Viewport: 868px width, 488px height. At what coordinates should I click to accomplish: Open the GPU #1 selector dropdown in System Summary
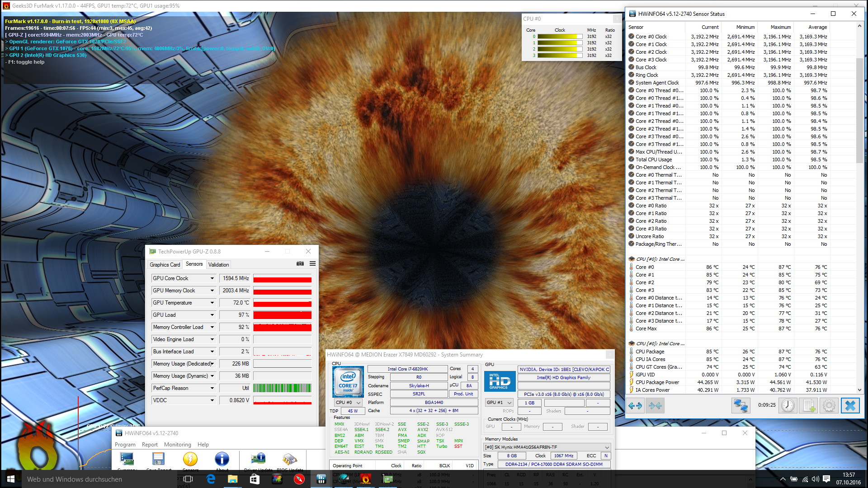tap(499, 402)
